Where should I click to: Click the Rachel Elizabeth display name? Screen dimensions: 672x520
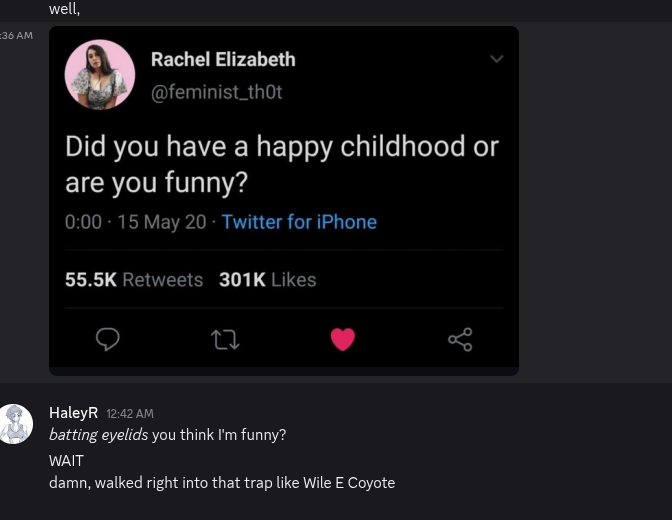pyautogui.click(x=223, y=60)
